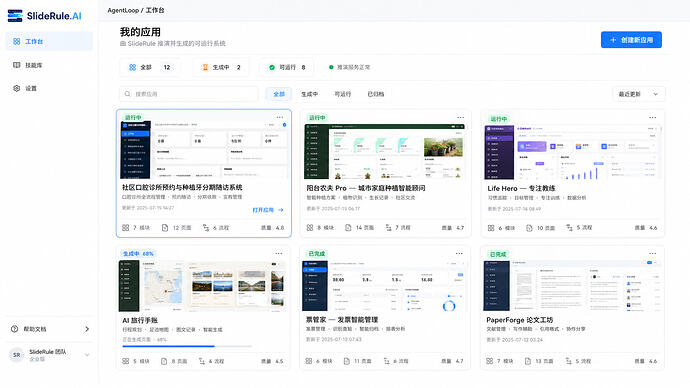The image size is (690, 388).
Task: Click the 13 页面 icon on PaperForge card
Action: point(528,361)
